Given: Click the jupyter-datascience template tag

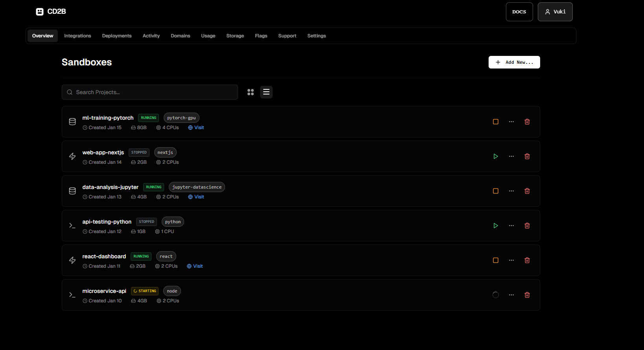Looking at the screenshot, I should [x=197, y=187].
